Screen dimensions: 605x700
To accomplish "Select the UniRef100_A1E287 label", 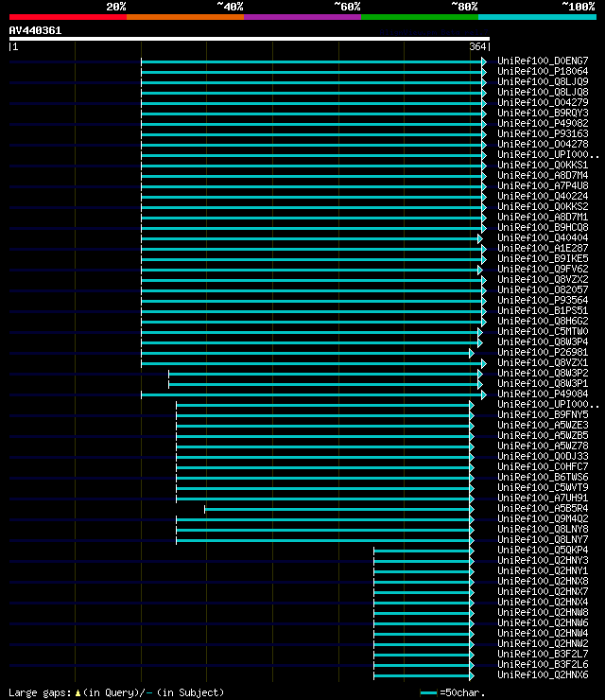I will coord(543,248).
